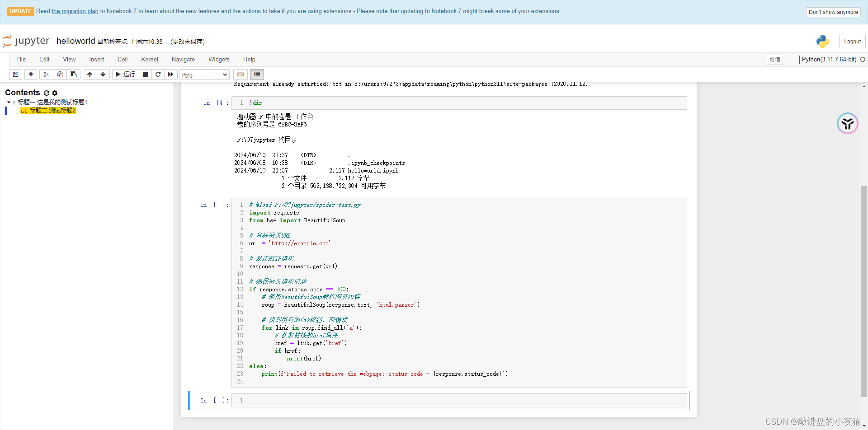868x430 pixels.
Task: Paste cells below icon
Action: tap(74, 75)
